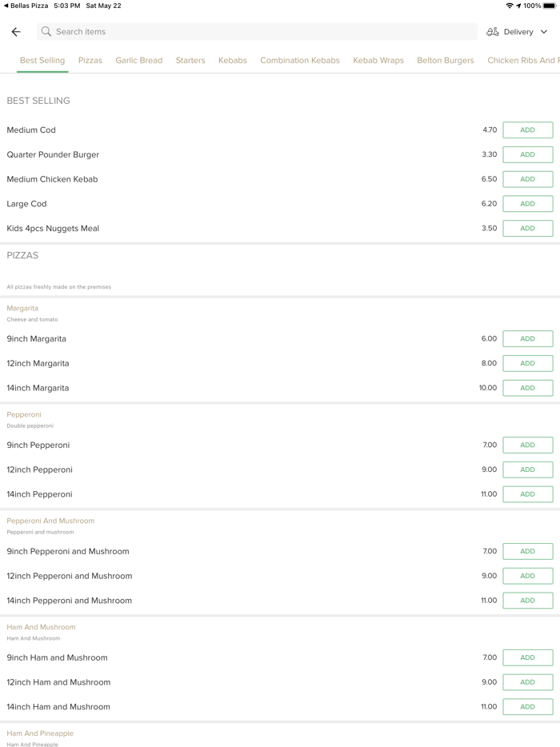Switch to the Pizzas tab
Viewport: 560px width, 747px height.
[x=90, y=60]
